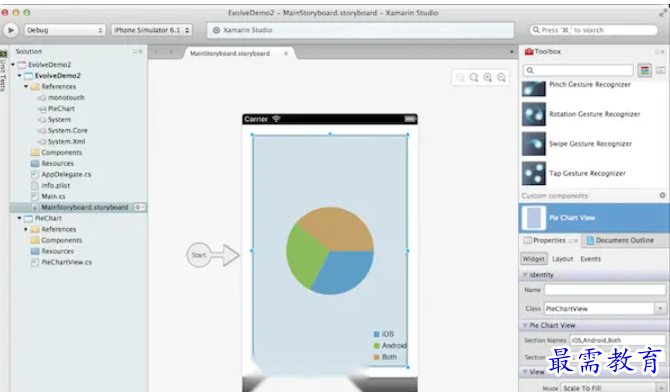This screenshot has height=392, width=670.
Task: Click the global search field
Action: tap(594, 30)
